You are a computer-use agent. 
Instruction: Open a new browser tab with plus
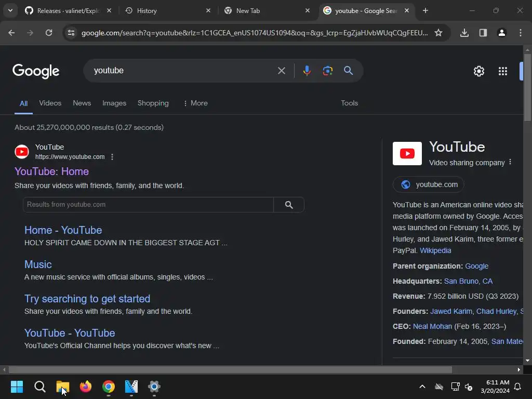click(425, 10)
